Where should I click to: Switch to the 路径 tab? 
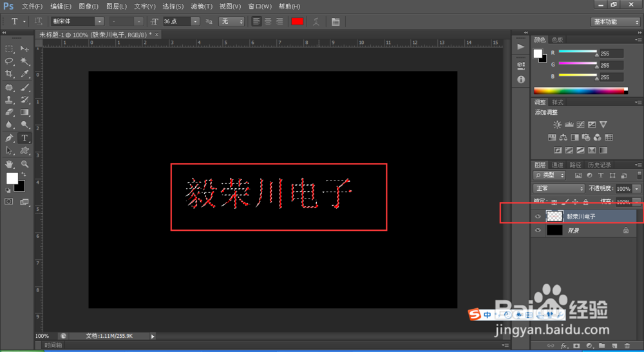click(x=575, y=165)
